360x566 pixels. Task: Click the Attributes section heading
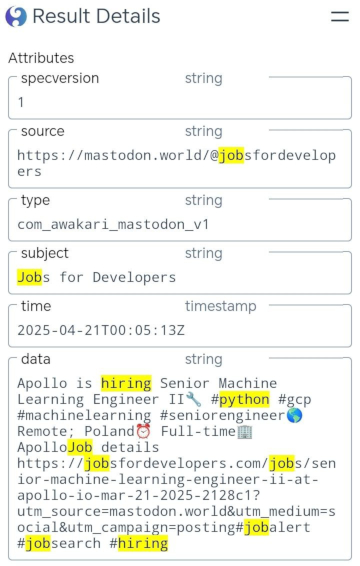pyautogui.click(x=41, y=58)
